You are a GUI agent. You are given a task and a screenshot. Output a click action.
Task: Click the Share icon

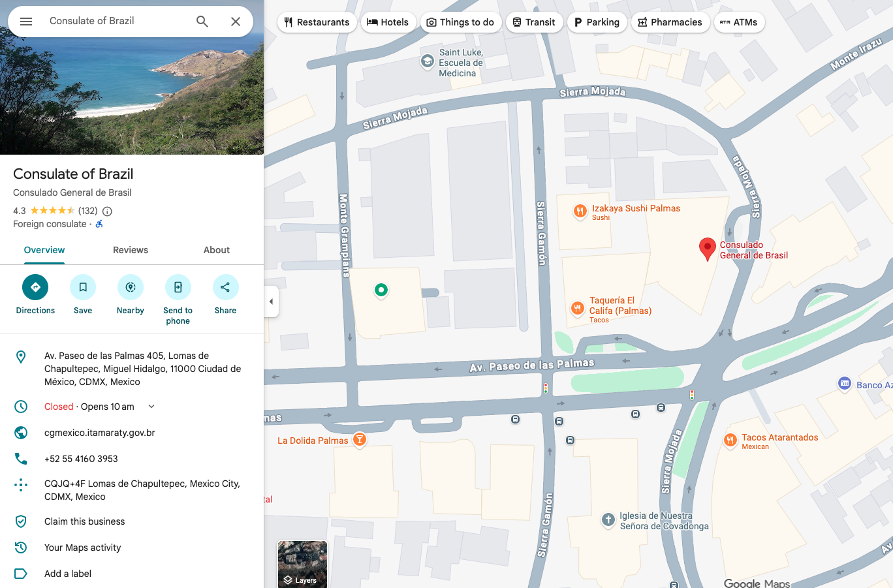225,287
